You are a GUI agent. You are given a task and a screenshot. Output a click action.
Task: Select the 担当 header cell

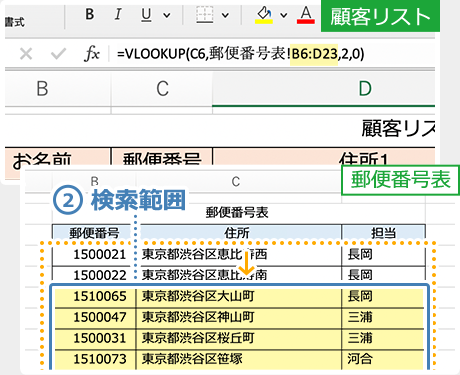383,233
